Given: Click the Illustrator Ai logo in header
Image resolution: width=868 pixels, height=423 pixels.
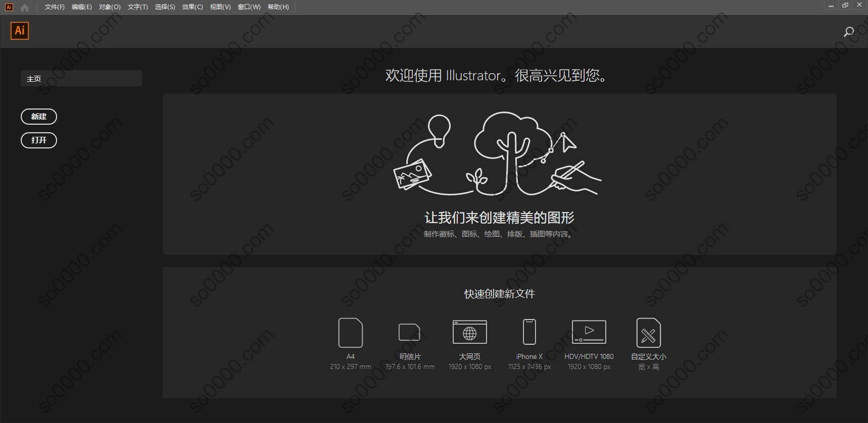Looking at the screenshot, I should point(20,31).
